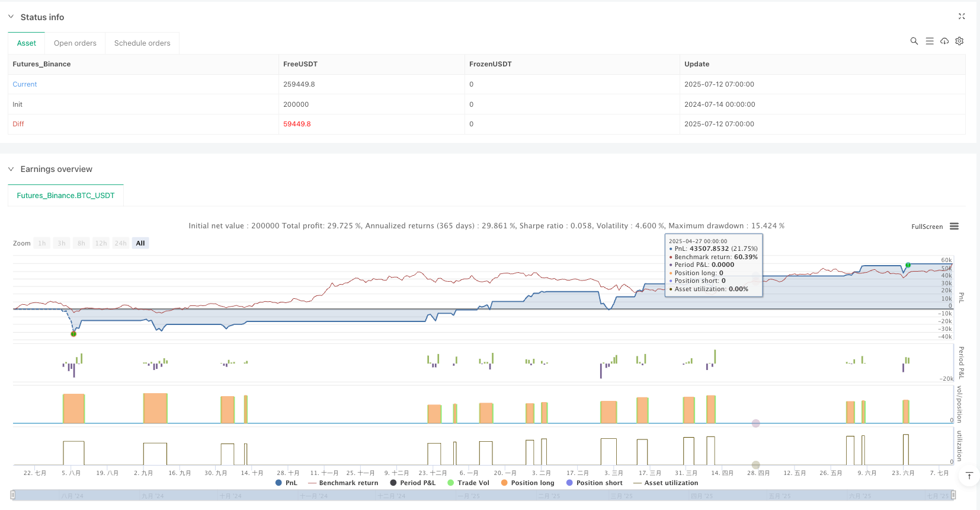
Task: Click the cloud download icon
Action: coord(944,41)
